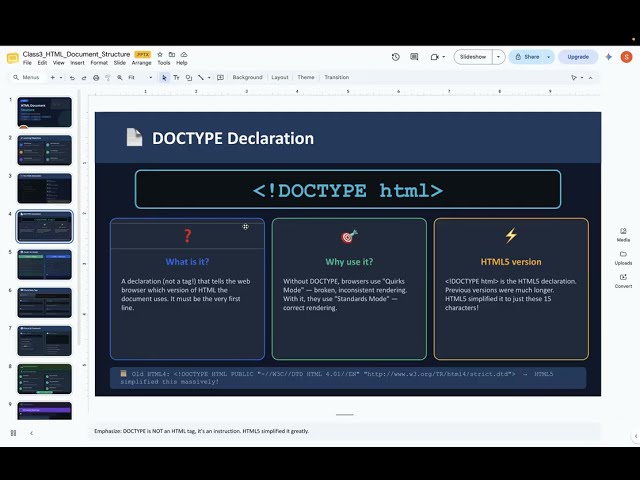Image resolution: width=640 pixels, height=480 pixels.
Task: Open the Slide menu
Action: [120, 63]
